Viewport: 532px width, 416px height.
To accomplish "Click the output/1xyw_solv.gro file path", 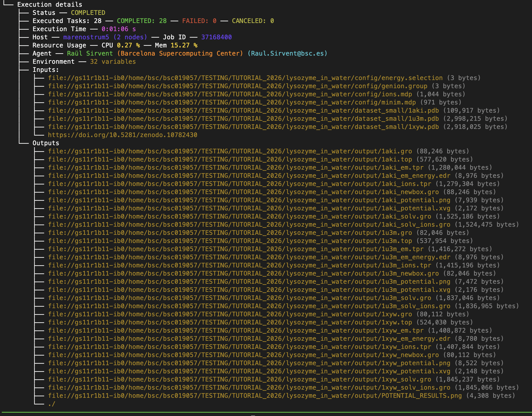I will point(239,380).
